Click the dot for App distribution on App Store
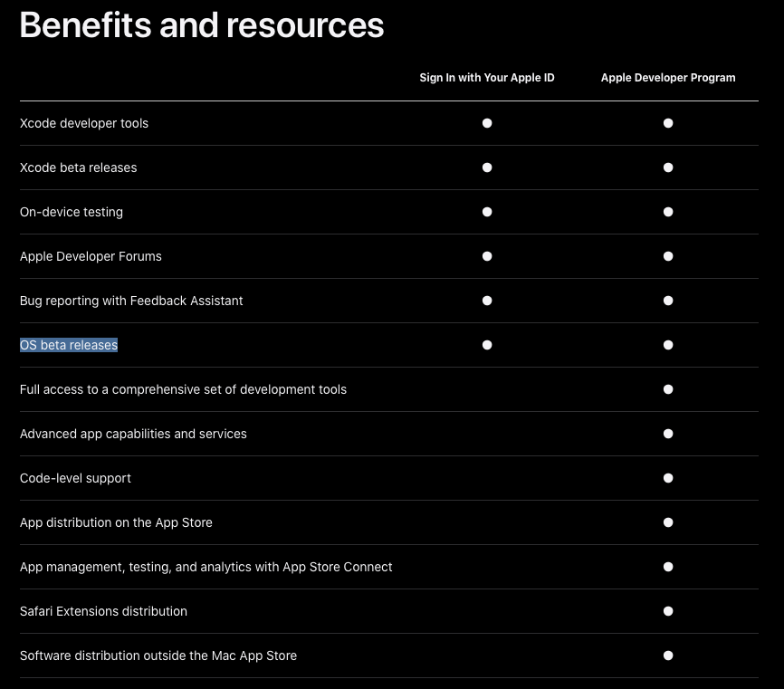 click(x=668, y=522)
